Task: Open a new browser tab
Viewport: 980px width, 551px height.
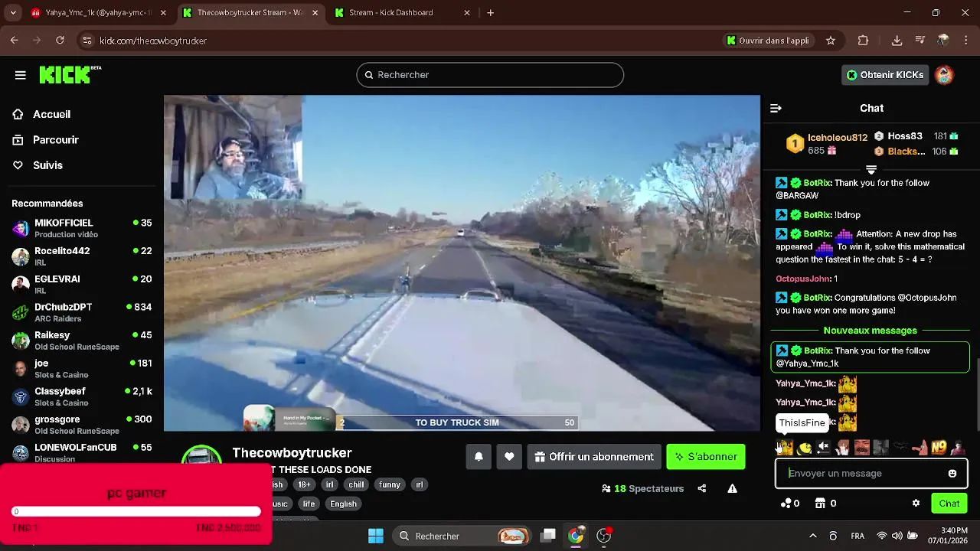Action: [x=491, y=13]
